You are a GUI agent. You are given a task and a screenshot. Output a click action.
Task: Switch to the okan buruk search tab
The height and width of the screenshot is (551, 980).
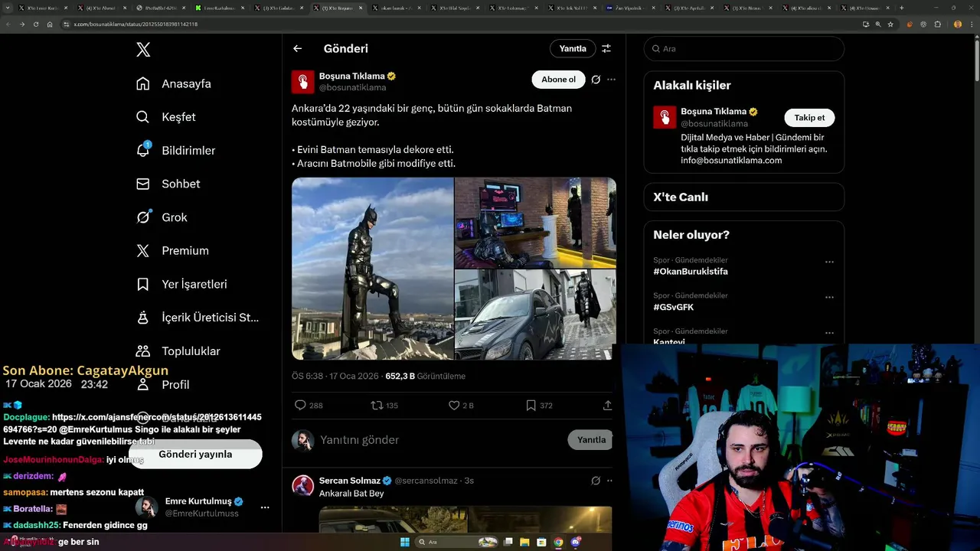coord(395,8)
